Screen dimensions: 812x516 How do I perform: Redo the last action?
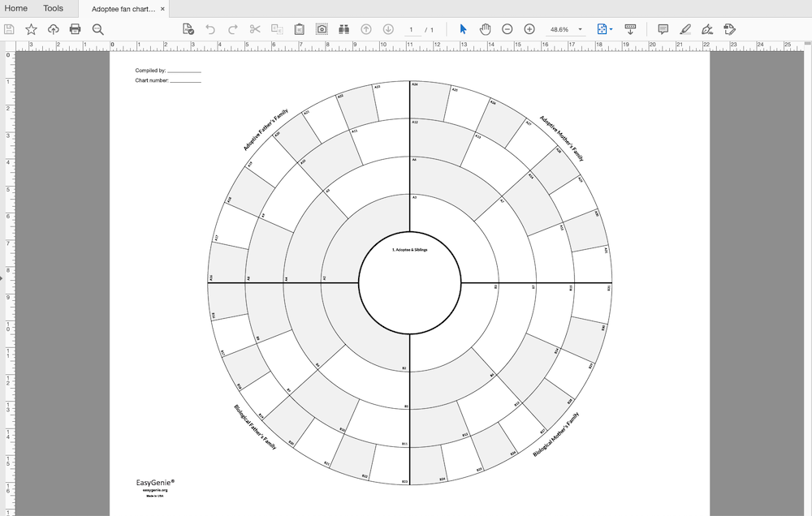click(x=232, y=29)
